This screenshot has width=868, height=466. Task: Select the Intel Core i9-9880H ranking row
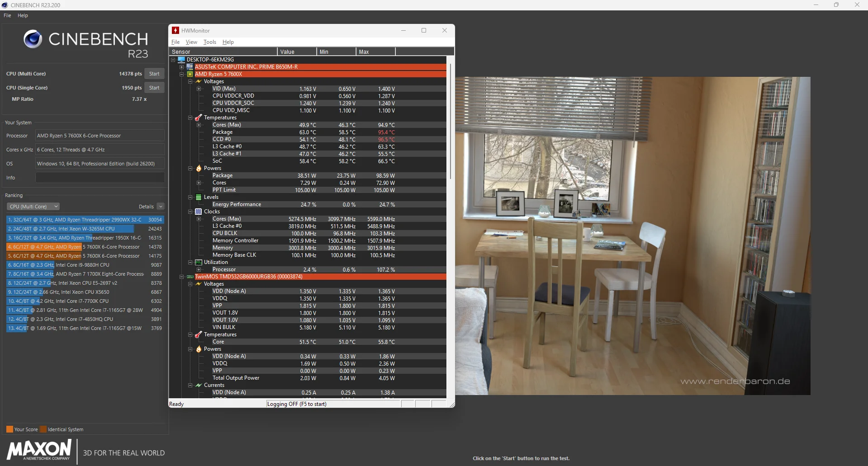coord(85,265)
